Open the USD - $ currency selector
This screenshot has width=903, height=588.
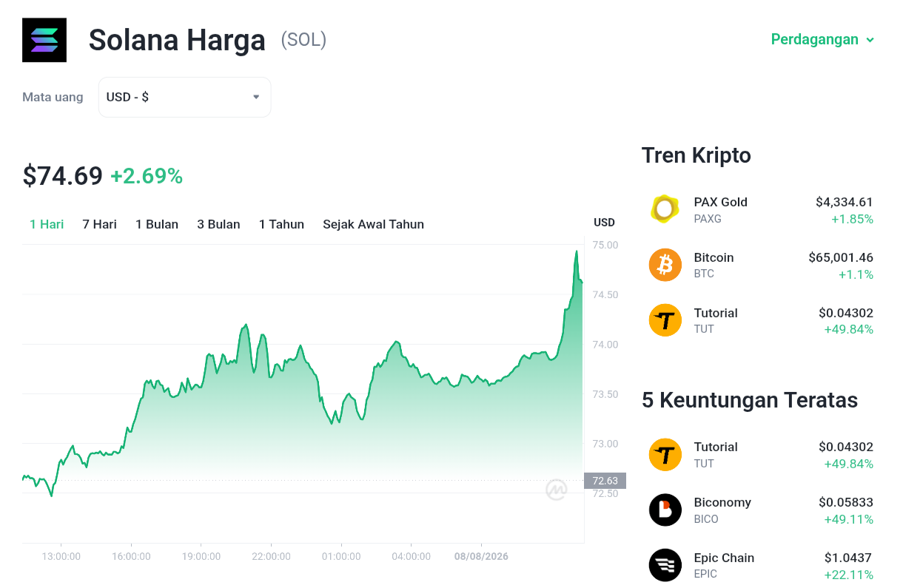coord(184,97)
